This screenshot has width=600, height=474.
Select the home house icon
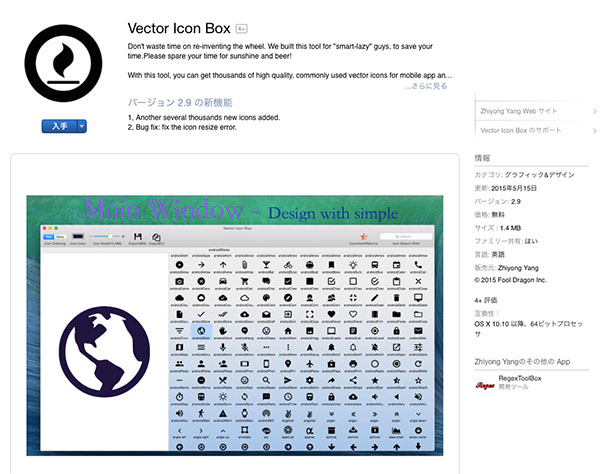[x=288, y=331]
